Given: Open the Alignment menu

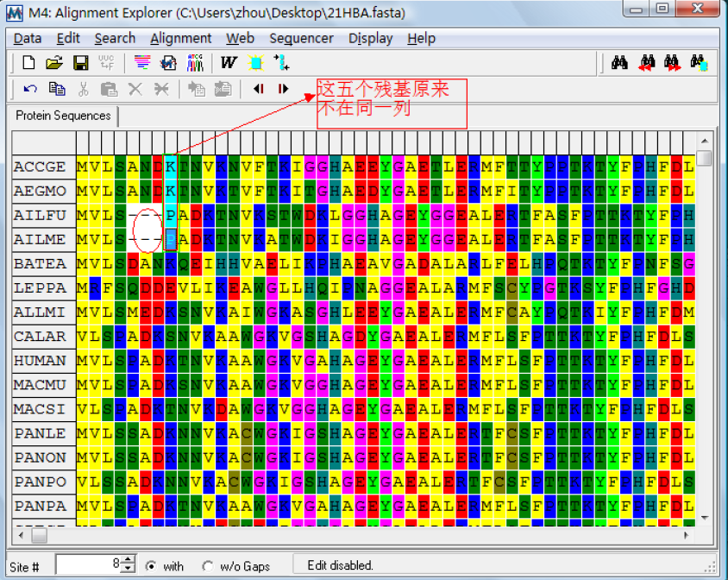Looking at the screenshot, I should (180, 38).
